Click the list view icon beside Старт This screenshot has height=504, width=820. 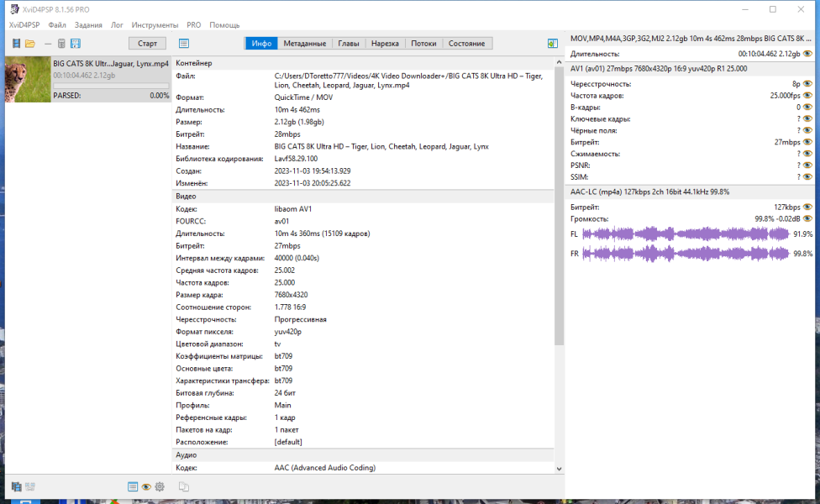pyautogui.click(x=183, y=44)
